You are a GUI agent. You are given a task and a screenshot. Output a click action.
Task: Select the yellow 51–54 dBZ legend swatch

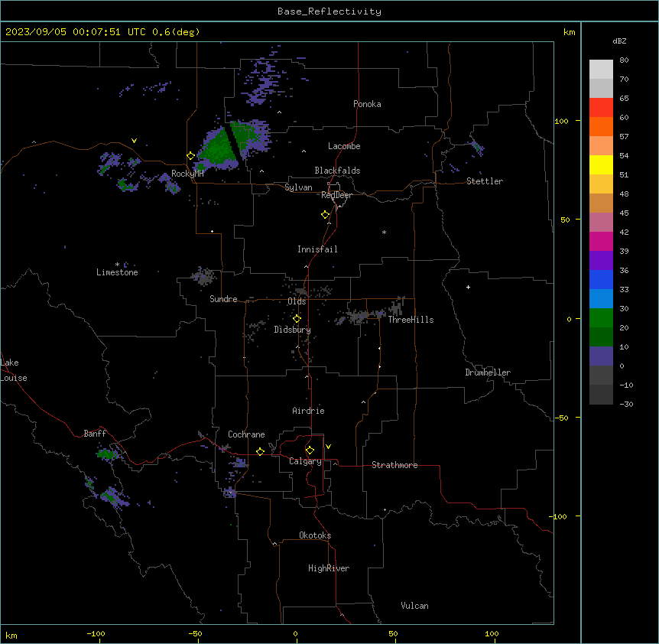[x=601, y=164]
